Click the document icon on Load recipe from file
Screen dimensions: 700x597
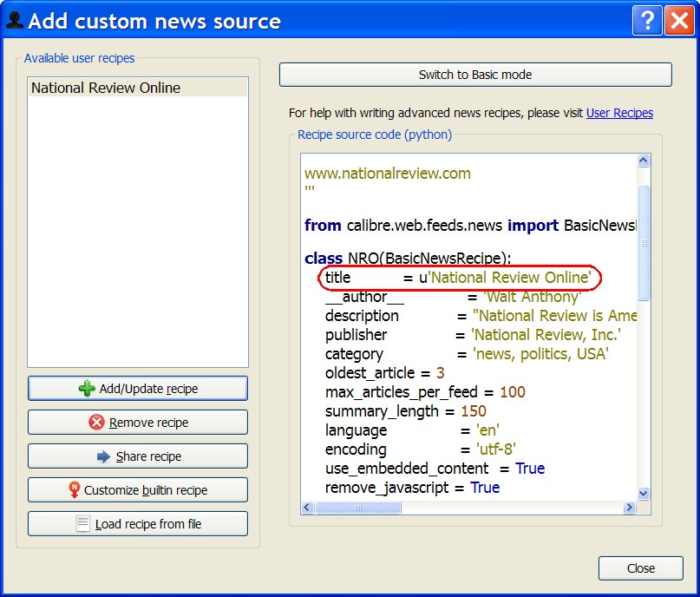coord(82,523)
